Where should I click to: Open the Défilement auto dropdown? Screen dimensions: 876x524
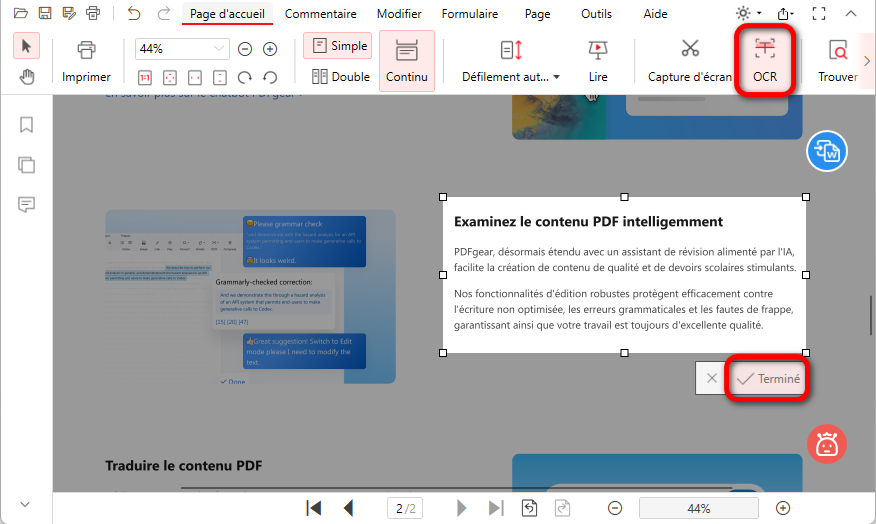511,61
